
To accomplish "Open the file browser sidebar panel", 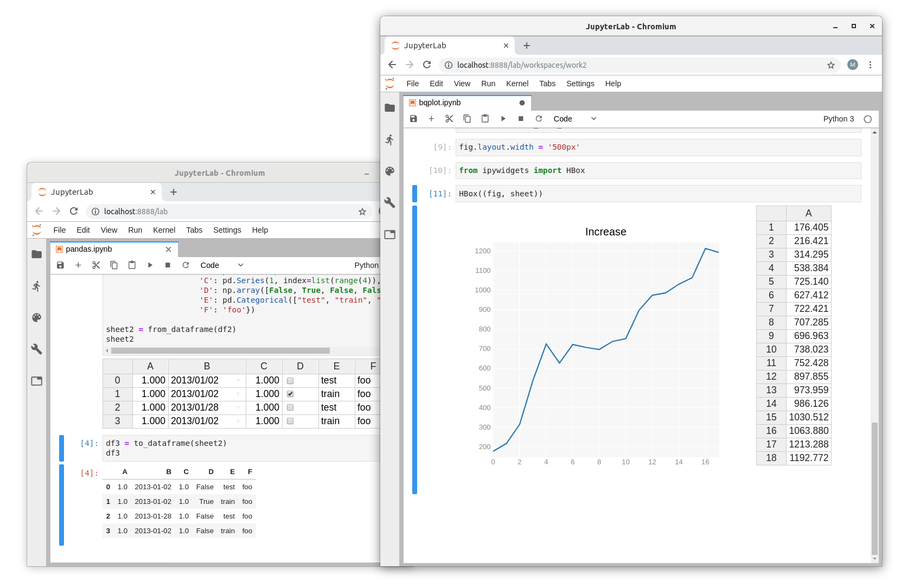I will tap(389, 107).
